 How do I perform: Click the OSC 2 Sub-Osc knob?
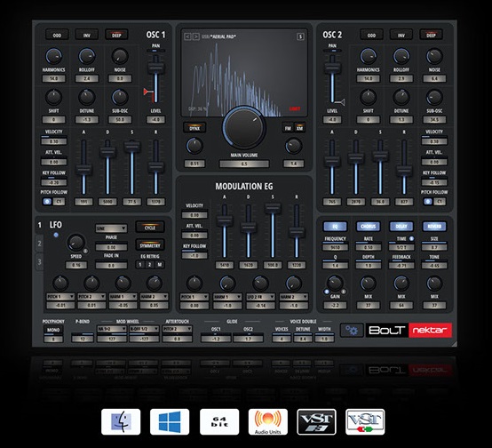pyautogui.click(x=434, y=98)
